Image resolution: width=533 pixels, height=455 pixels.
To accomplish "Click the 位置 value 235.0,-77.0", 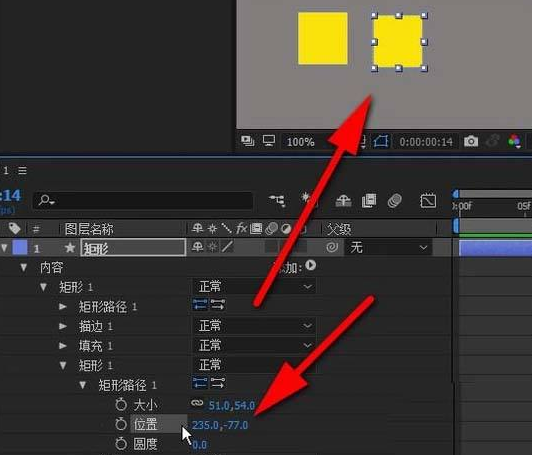I will point(220,425).
